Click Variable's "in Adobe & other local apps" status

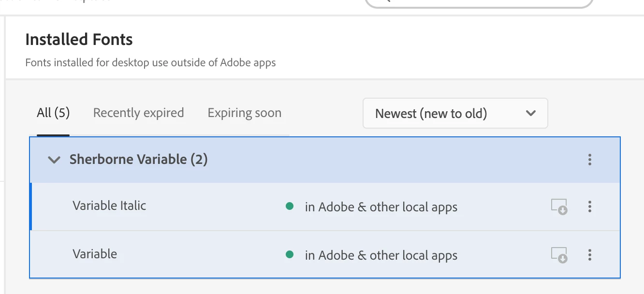click(x=381, y=255)
